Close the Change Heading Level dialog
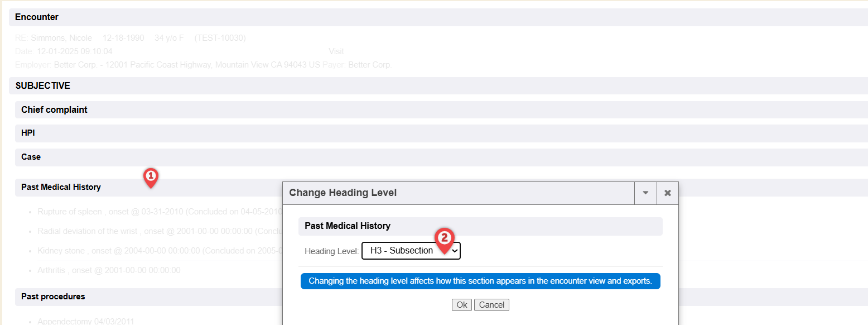Image resolution: width=868 pixels, height=325 pixels. coord(667,193)
